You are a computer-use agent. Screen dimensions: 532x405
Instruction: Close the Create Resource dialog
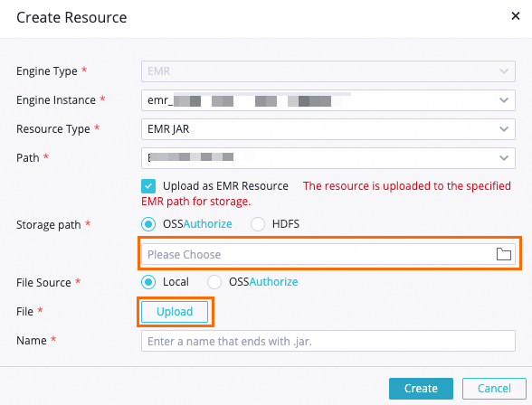[x=516, y=16]
